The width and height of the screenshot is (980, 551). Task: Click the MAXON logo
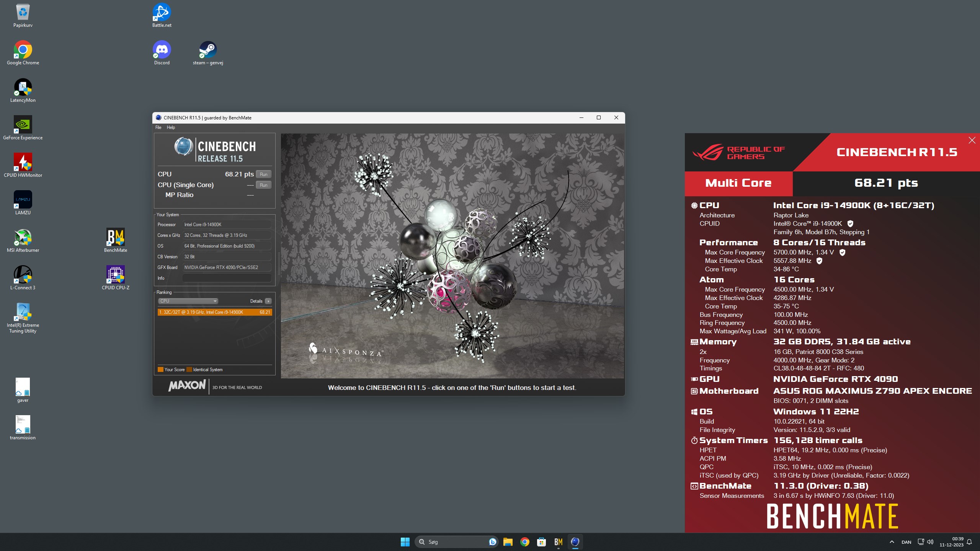(x=187, y=385)
